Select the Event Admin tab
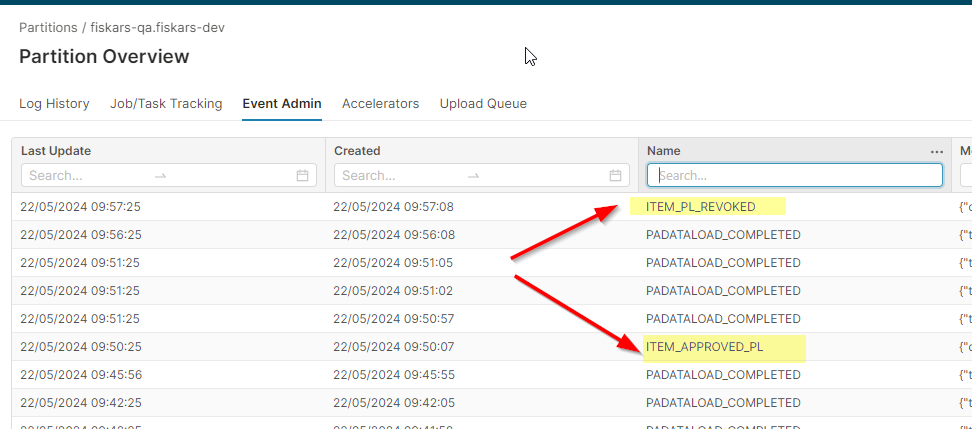The height and width of the screenshot is (429, 972). click(x=282, y=104)
